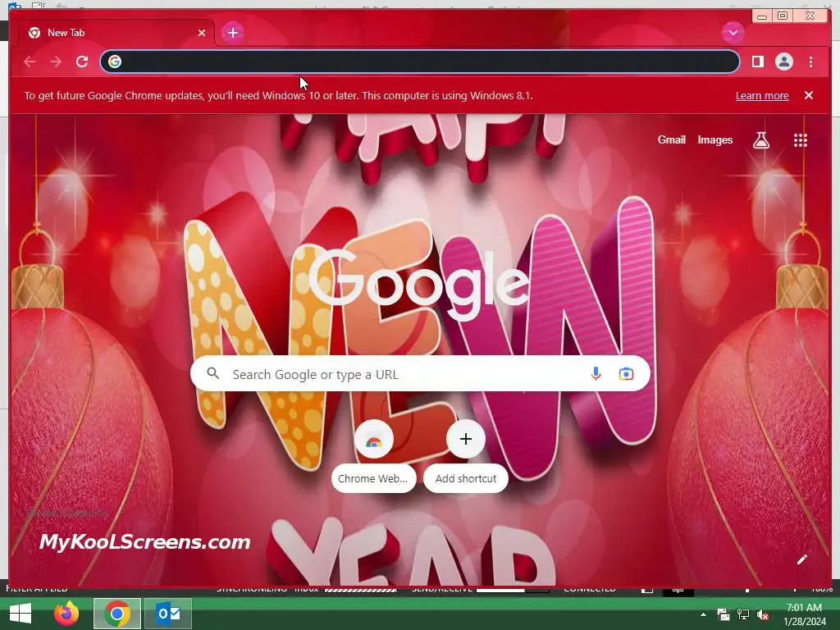Open the tab search dropdown arrow
The image size is (840, 630).
(733, 33)
